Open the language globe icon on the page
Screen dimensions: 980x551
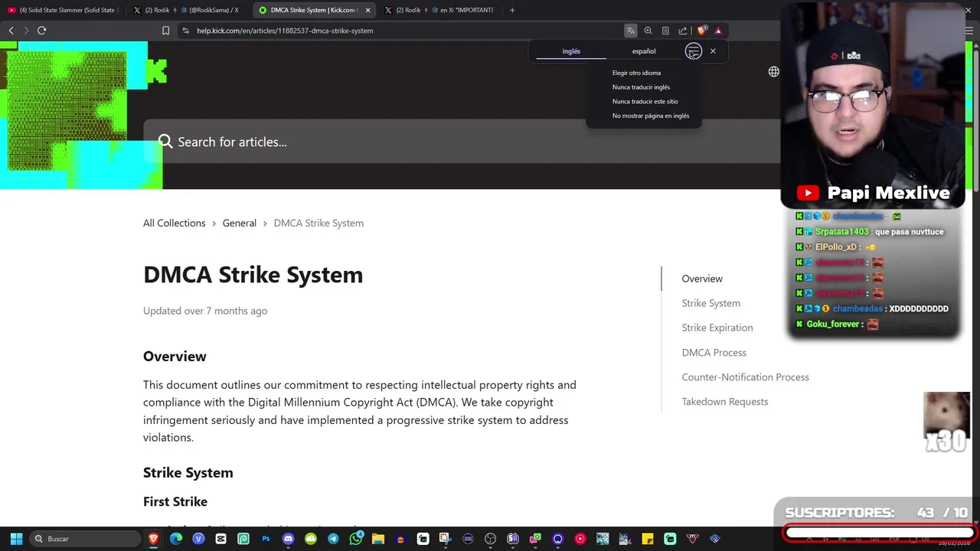click(774, 72)
